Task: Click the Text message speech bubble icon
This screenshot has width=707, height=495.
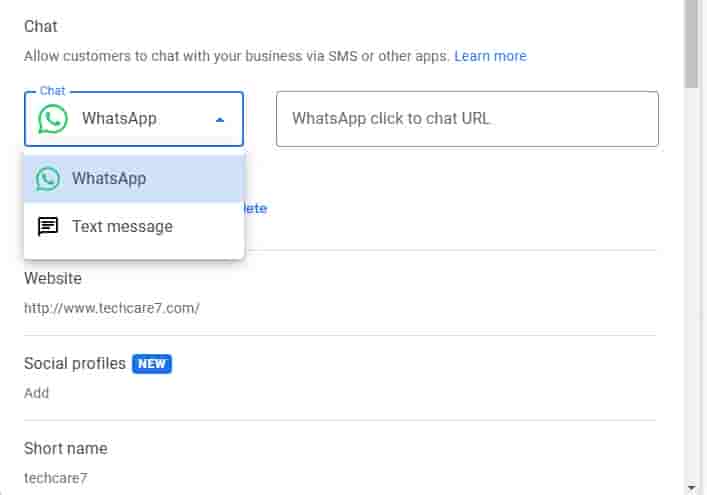Action: pyautogui.click(x=48, y=227)
